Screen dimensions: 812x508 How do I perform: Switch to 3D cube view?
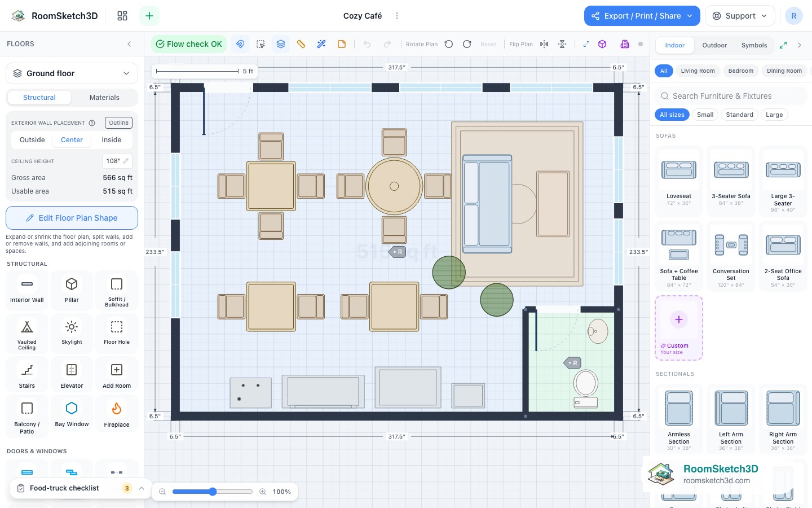[x=602, y=44]
